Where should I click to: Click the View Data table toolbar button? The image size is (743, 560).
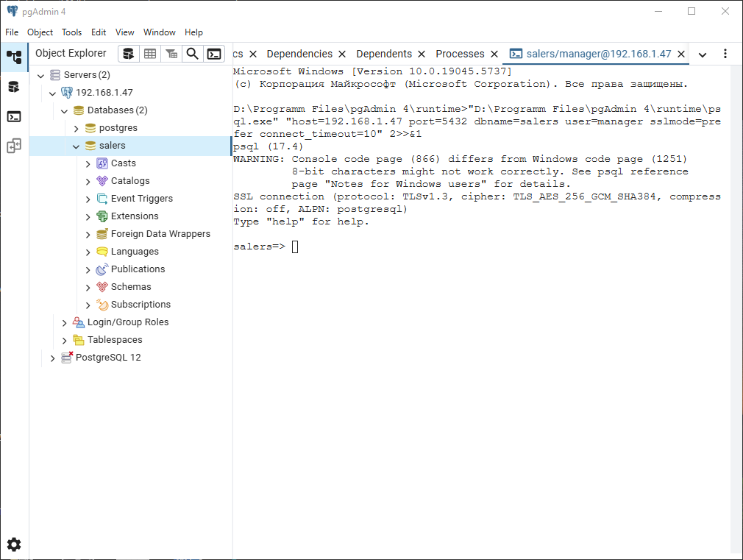(x=150, y=54)
